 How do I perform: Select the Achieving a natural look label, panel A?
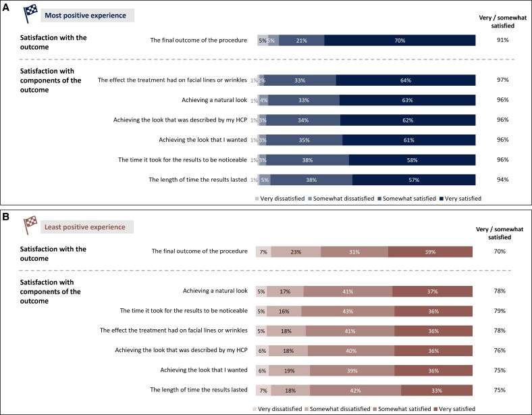click(x=214, y=100)
